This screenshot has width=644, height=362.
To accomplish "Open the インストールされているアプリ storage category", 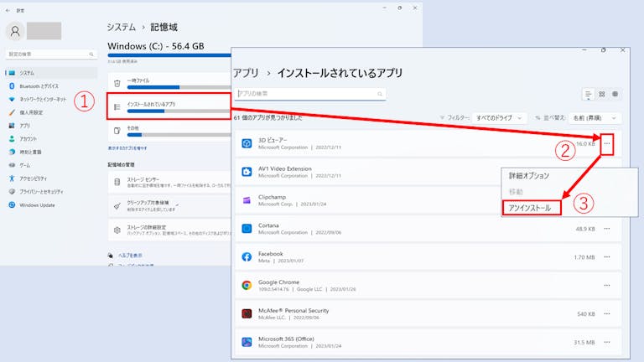I will tap(169, 106).
